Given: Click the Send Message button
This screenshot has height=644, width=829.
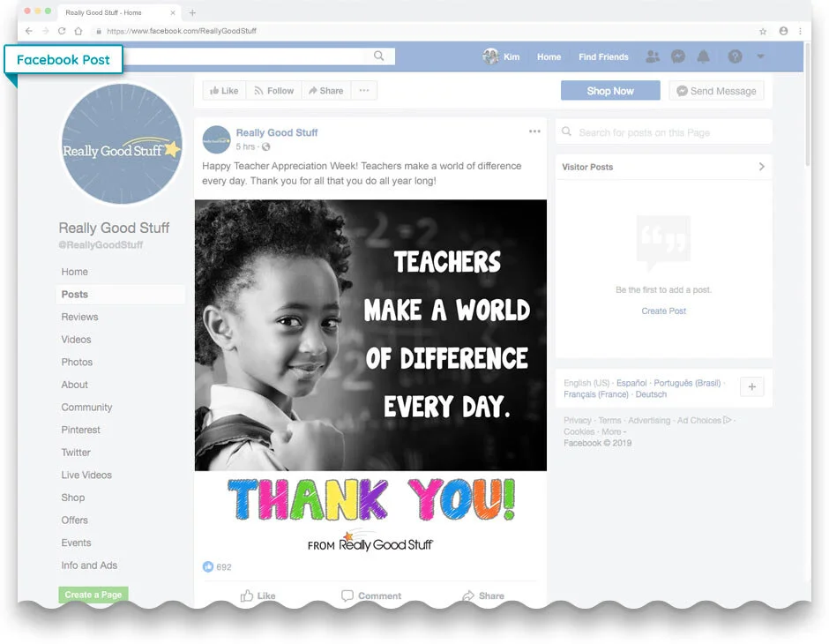Looking at the screenshot, I should pos(716,90).
